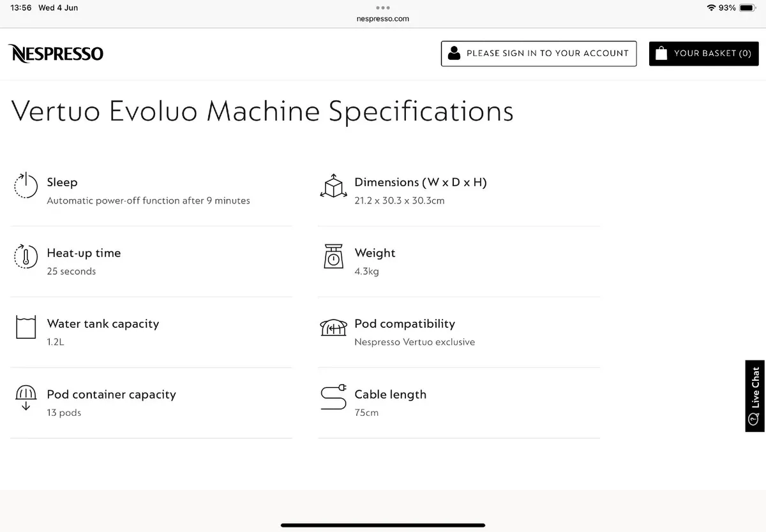The height and width of the screenshot is (532, 766).
Task: Click the '13 pods' value
Action: [x=64, y=413]
